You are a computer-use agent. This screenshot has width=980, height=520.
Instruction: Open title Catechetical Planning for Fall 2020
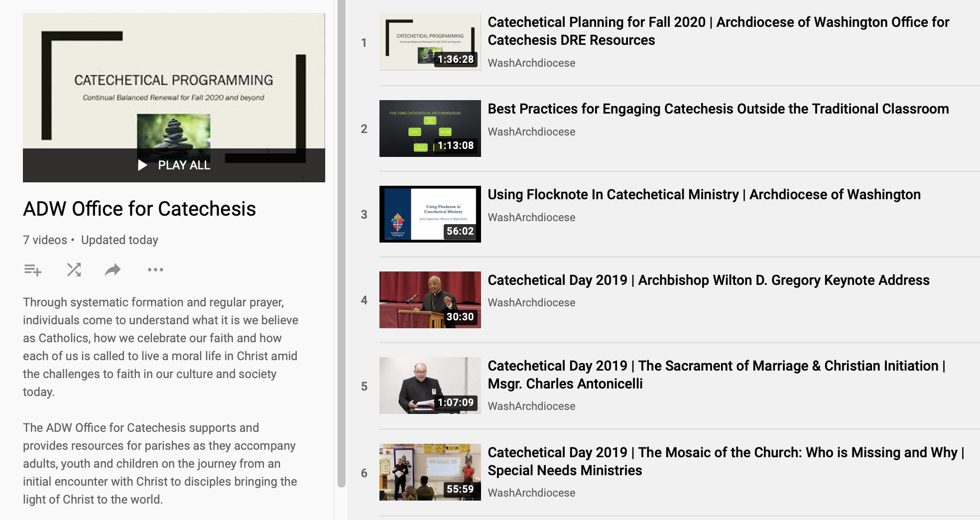719,31
